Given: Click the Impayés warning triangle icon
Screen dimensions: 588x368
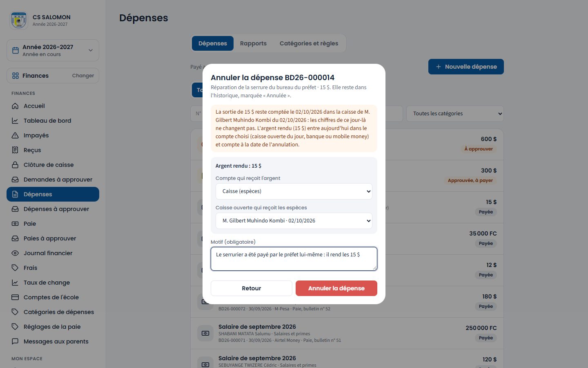Looking at the screenshot, I should [15, 135].
